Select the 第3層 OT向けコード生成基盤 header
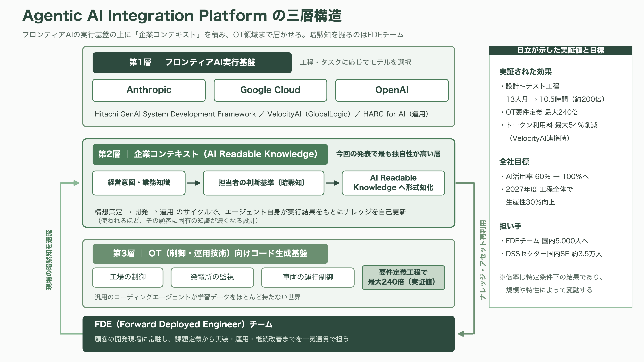The image size is (644, 362). (x=210, y=254)
